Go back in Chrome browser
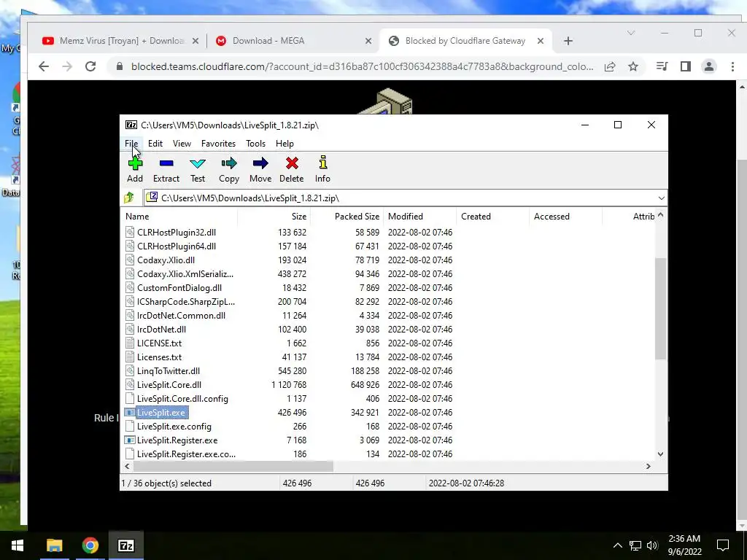This screenshot has height=560, width=747. (43, 66)
